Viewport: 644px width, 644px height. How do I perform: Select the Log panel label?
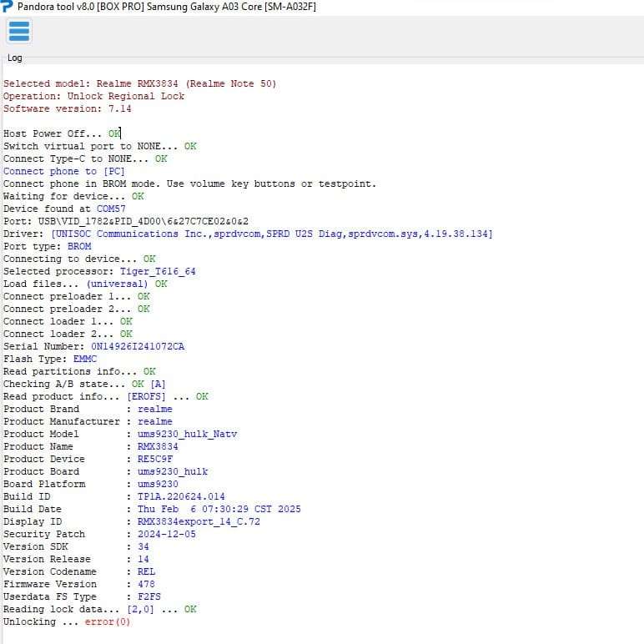pos(15,58)
